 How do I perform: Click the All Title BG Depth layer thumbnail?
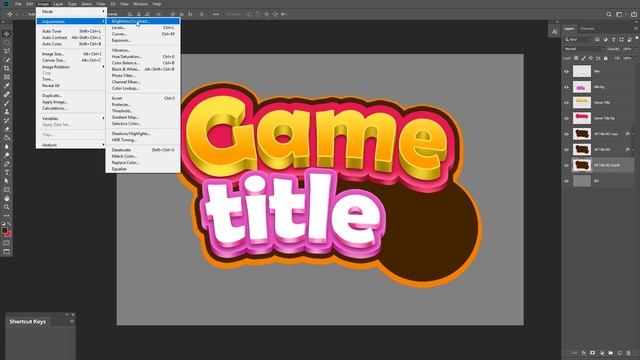(x=582, y=165)
